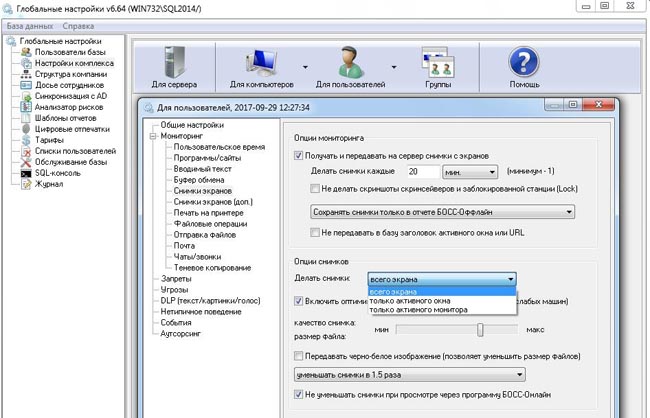Image resolution: width=650 pixels, height=418 pixels.
Task: Select Вводимый текст tree item
Action: pos(202,169)
